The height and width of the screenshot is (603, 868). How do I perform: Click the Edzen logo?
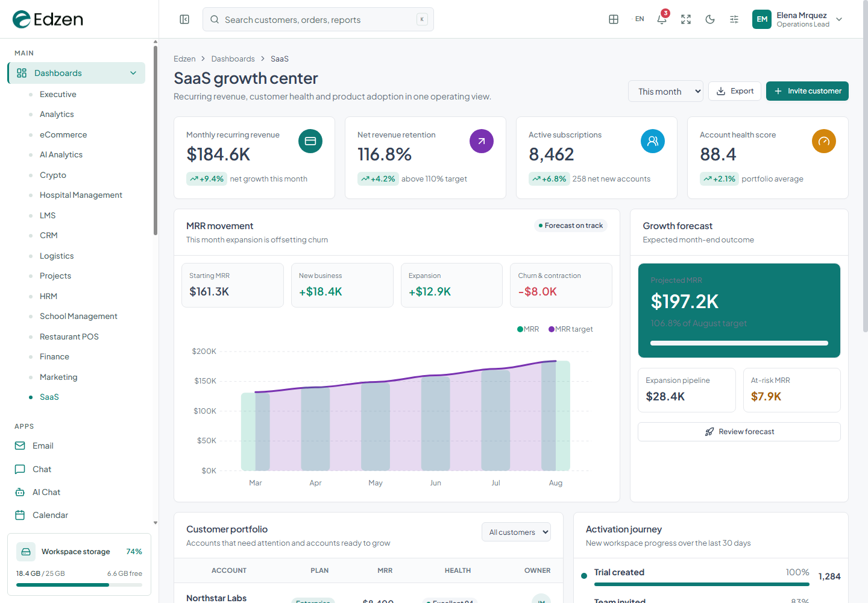48,19
